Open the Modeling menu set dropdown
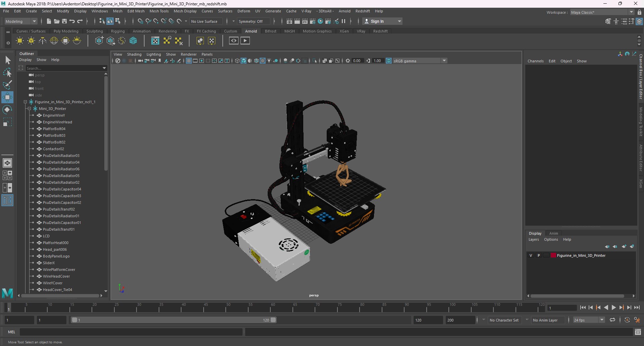 pos(21,21)
